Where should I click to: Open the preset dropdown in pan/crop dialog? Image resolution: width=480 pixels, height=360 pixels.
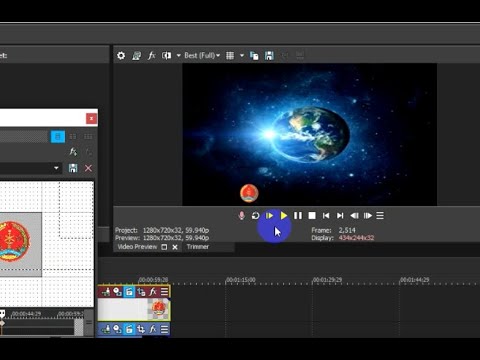(56, 168)
